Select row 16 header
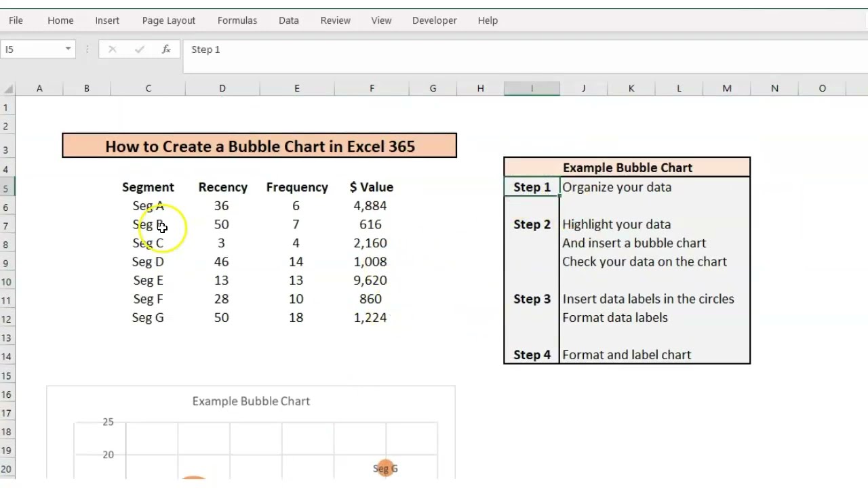The width and height of the screenshot is (868, 488). pos(7,394)
